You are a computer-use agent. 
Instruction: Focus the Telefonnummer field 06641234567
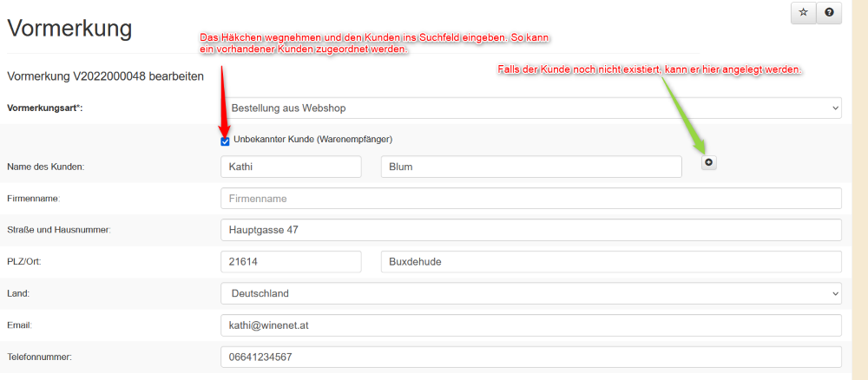tap(531, 357)
